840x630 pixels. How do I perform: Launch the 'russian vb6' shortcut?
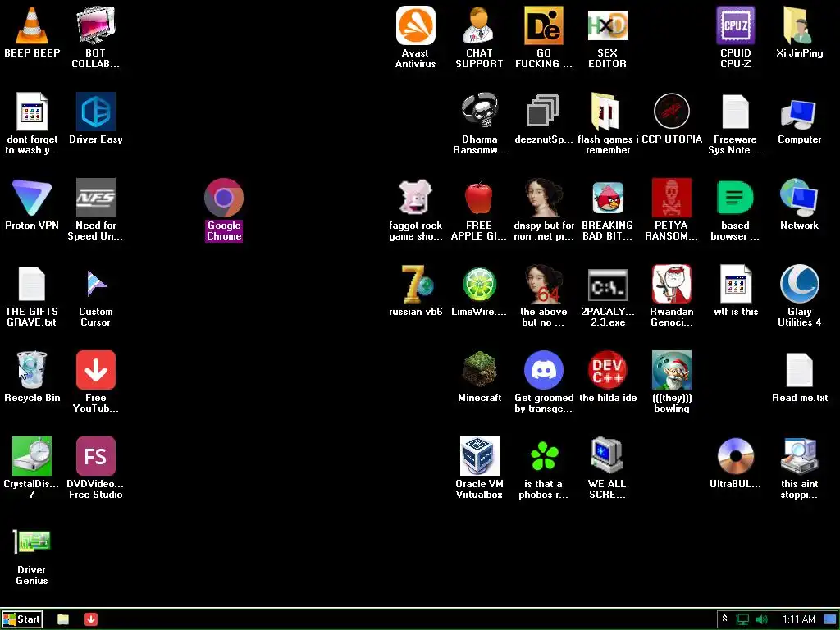pyautogui.click(x=418, y=284)
